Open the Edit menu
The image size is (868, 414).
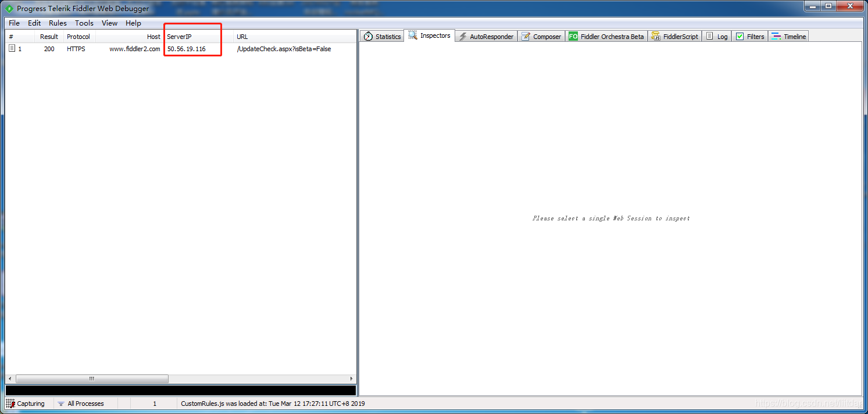pyautogui.click(x=34, y=23)
